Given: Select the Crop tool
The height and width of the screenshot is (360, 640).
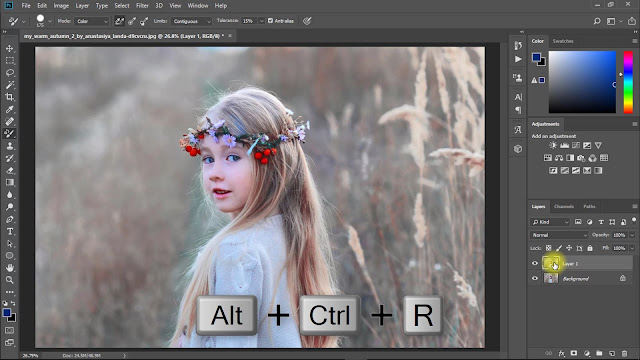Looking at the screenshot, I should pyautogui.click(x=9, y=97).
